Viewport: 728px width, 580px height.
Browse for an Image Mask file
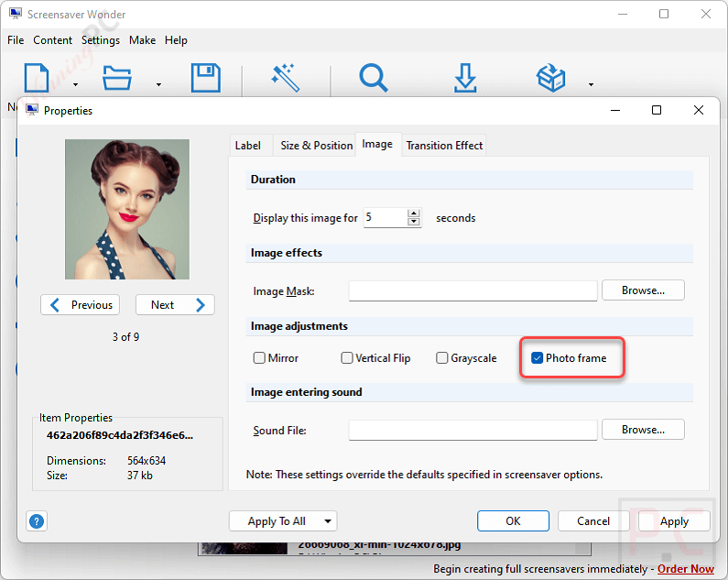(x=643, y=290)
